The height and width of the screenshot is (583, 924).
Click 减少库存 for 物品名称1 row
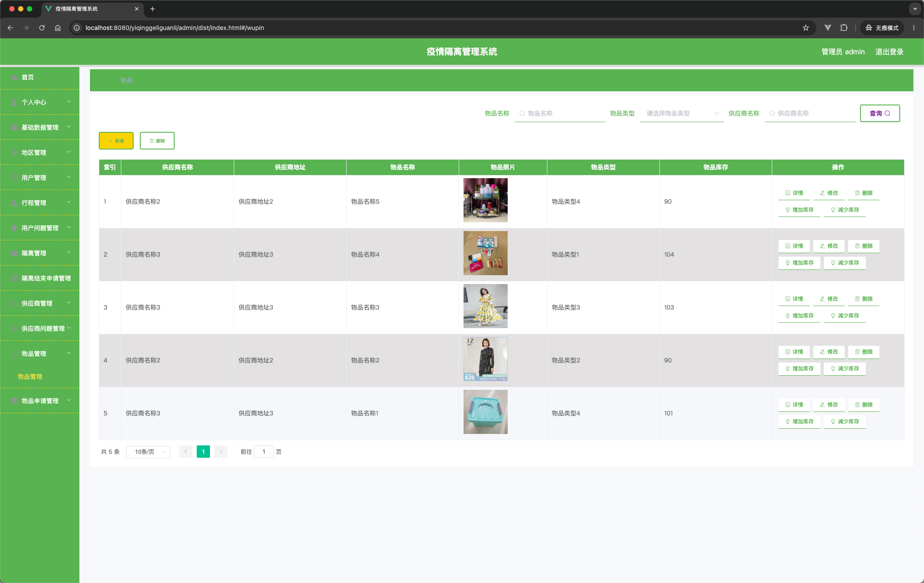point(845,422)
